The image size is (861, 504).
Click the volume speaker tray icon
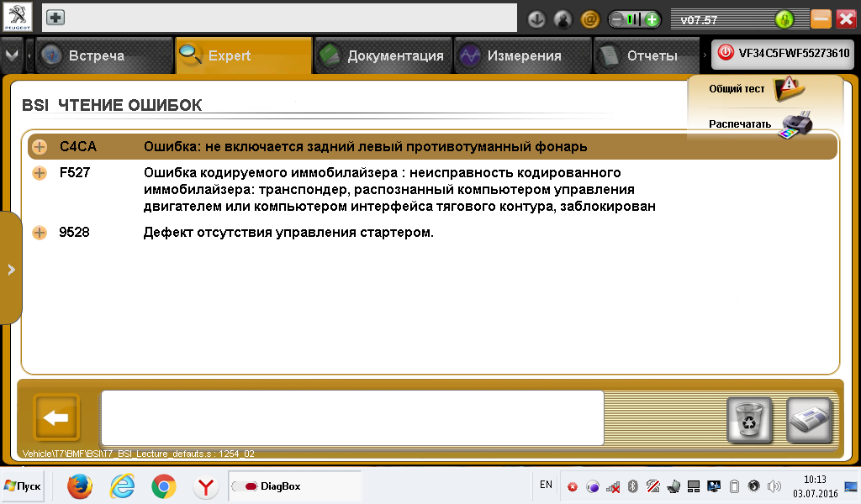pos(774,486)
